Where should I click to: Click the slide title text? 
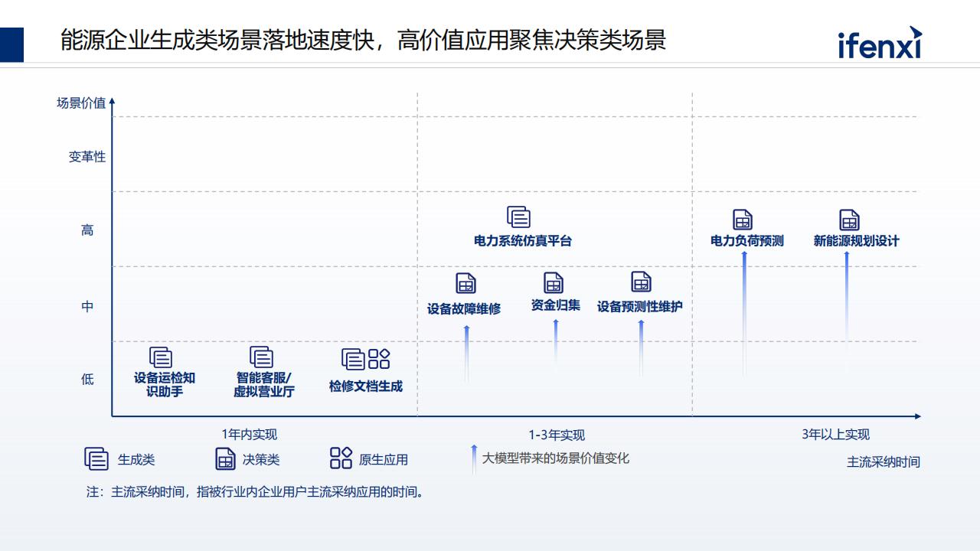point(363,40)
